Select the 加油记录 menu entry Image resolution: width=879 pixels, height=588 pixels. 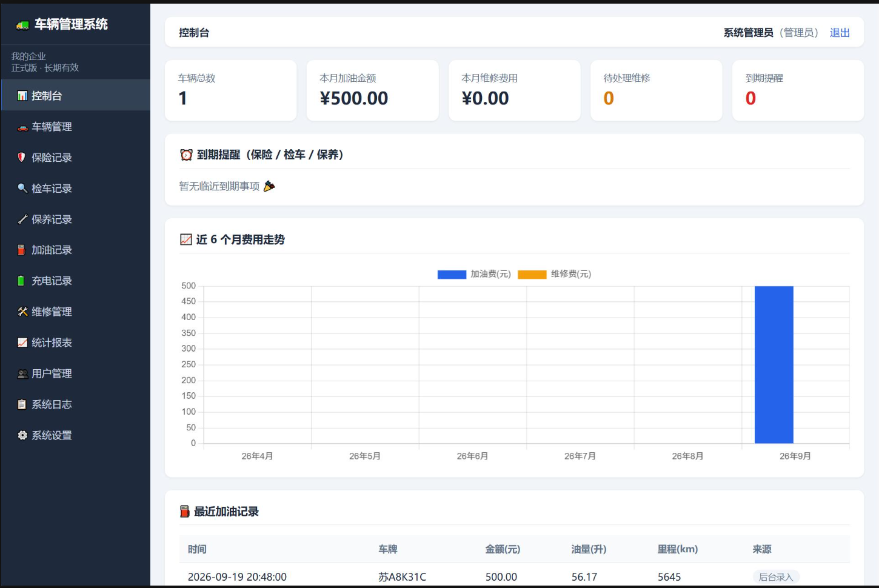pyautogui.click(x=76, y=250)
